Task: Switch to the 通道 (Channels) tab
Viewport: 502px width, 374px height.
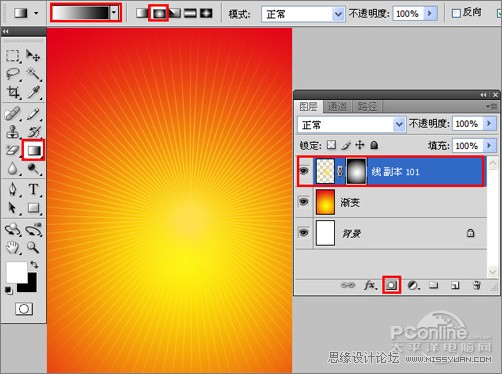Action: click(337, 107)
